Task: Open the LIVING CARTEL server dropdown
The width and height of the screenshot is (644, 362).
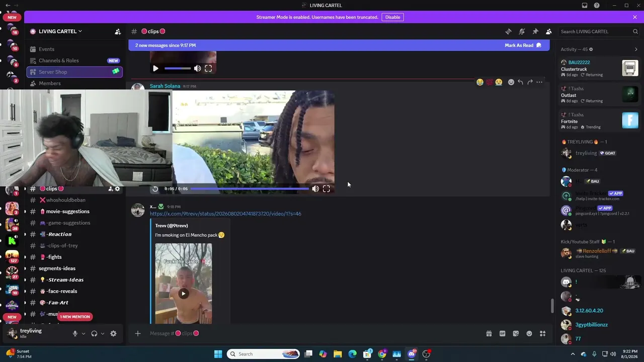Action: [x=60, y=31]
